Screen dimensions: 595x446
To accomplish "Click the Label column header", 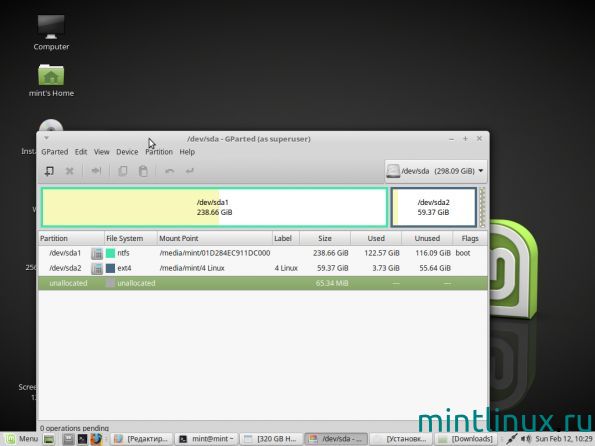I will coord(286,238).
